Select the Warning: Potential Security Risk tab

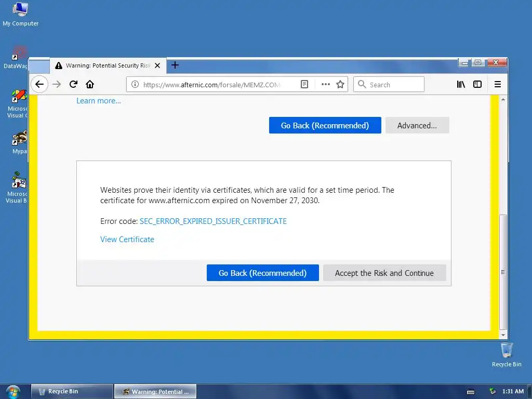pos(108,65)
